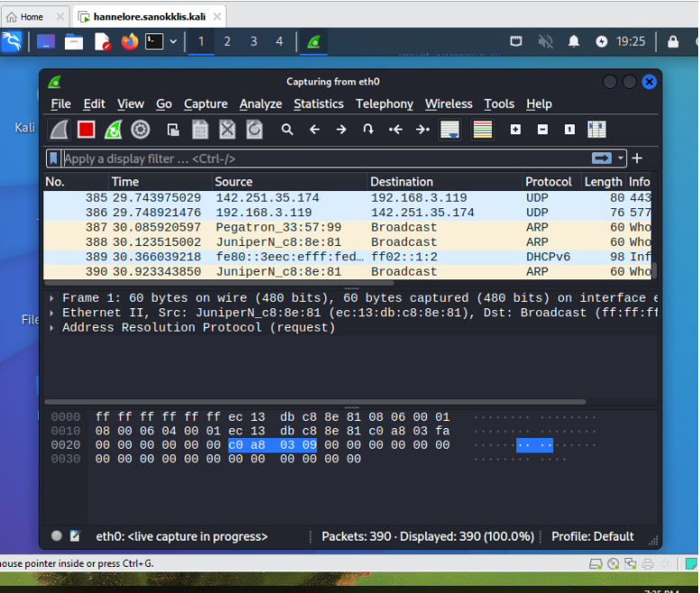This screenshot has width=700, height=593.
Task: Reset text to normal size
Action: pos(569,130)
